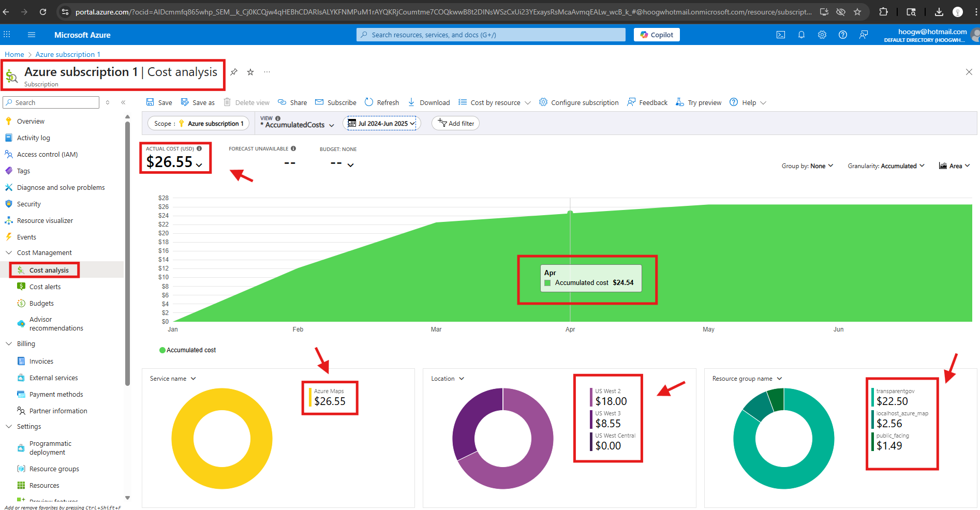This screenshot has width=980, height=510.
Task: Click the VIEW info icon
Action: point(278,118)
